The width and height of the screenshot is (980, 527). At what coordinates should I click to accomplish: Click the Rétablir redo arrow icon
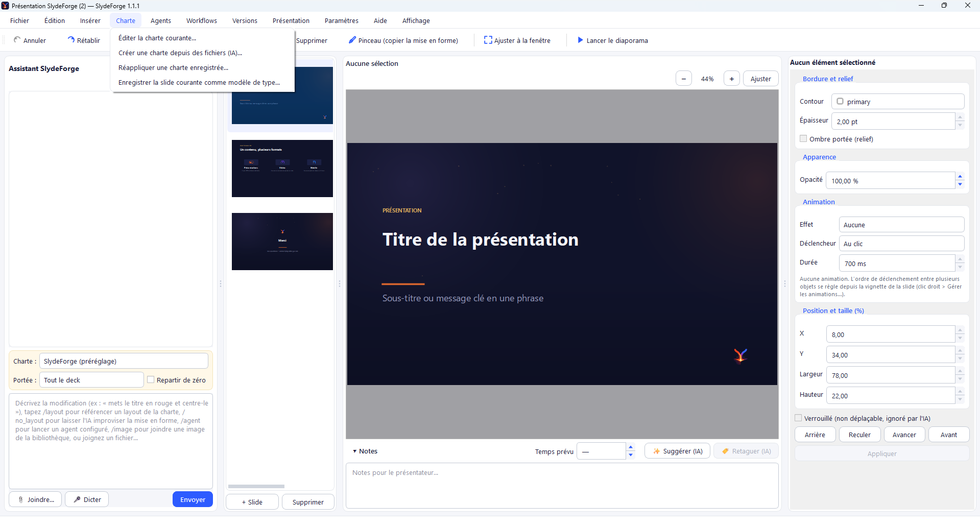click(x=71, y=40)
